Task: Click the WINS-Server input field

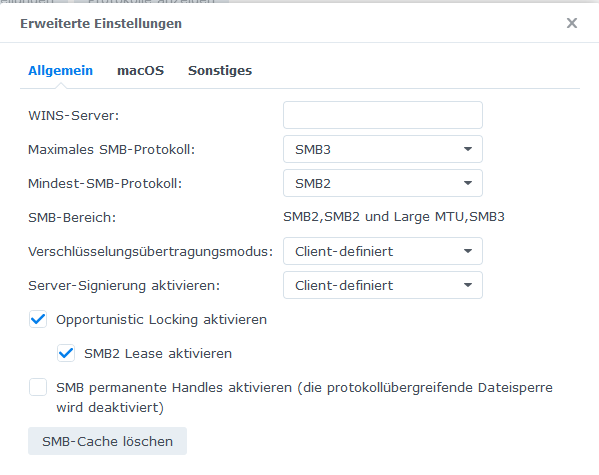Action: 383,115
